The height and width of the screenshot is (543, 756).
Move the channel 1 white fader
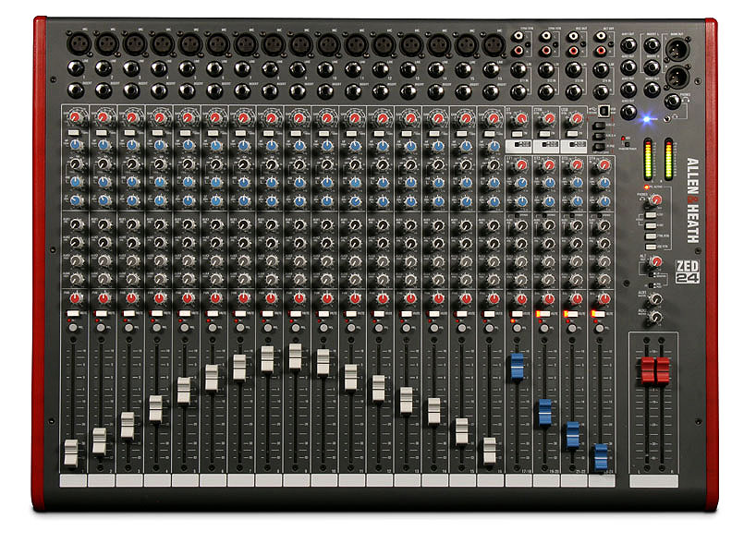click(71, 452)
